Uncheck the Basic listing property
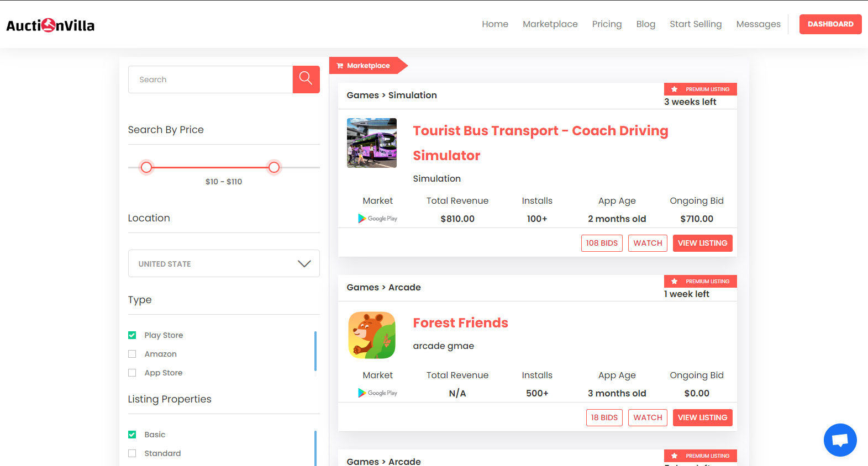 (132, 435)
